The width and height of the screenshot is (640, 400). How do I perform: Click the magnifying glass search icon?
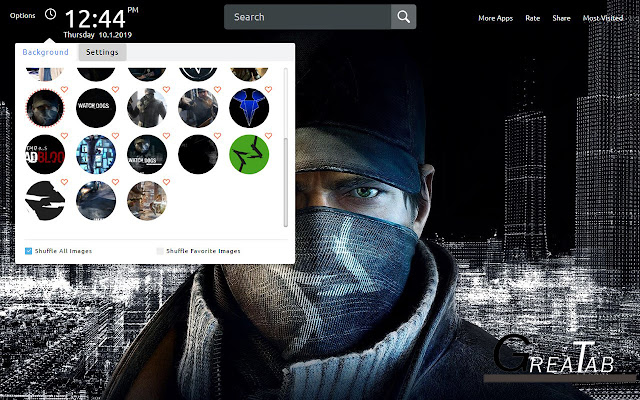(x=403, y=17)
